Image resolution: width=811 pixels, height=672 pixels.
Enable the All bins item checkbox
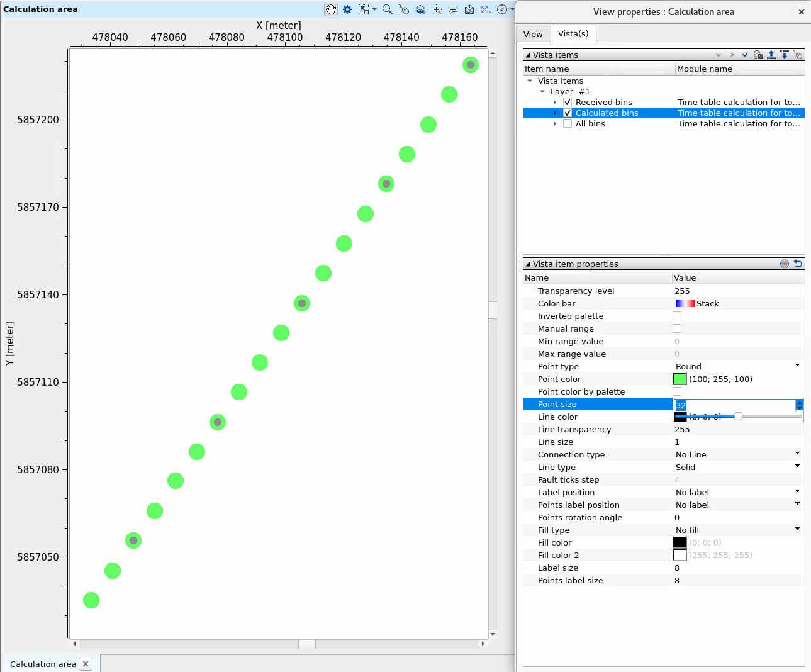(x=568, y=123)
